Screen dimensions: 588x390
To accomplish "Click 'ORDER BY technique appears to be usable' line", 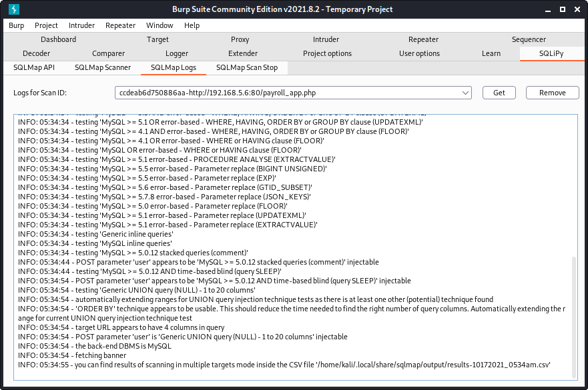I will (292, 313).
